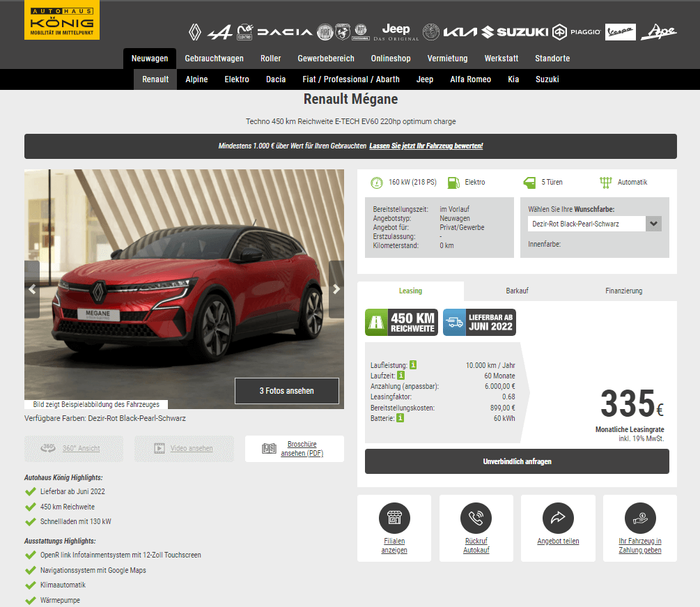Select the Alfa Romeo submenu item

pyautogui.click(x=471, y=79)
